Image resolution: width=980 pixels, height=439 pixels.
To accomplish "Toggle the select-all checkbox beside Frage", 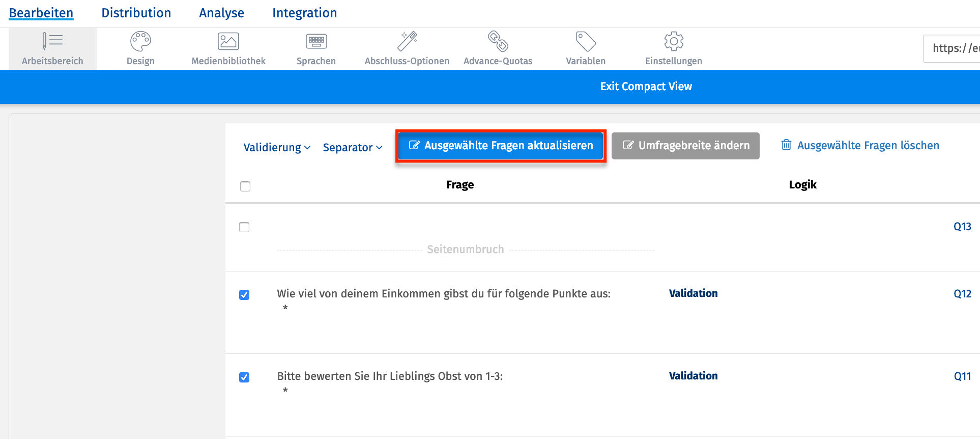I will (x=245, y=186).
